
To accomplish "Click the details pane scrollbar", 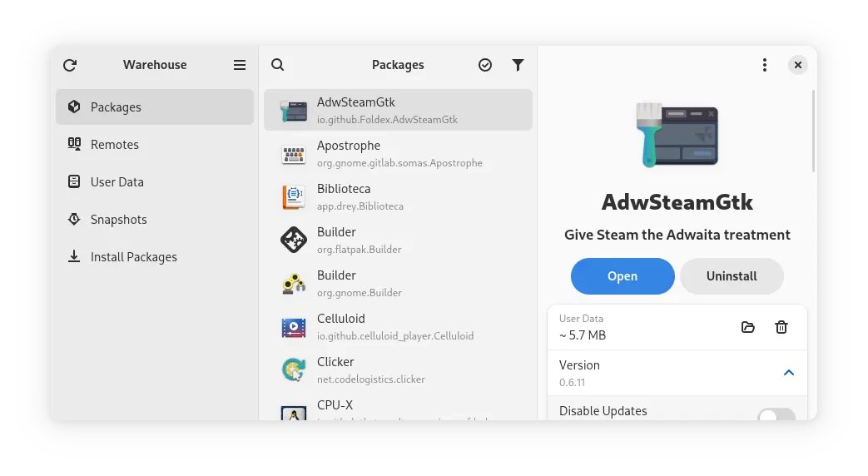I will 813,131.
